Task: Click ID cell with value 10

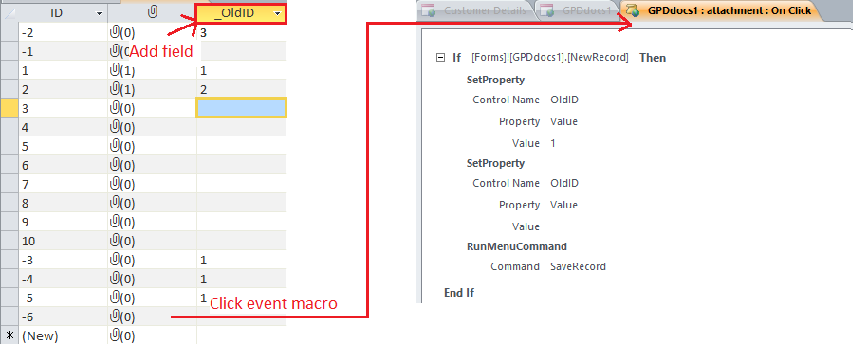Action: (x=64, y=241)
